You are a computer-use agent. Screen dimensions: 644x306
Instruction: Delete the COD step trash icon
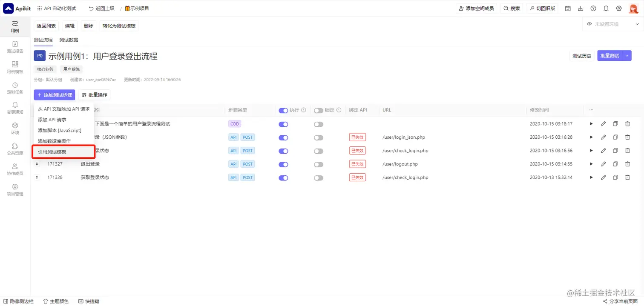(x=627, y=124)
